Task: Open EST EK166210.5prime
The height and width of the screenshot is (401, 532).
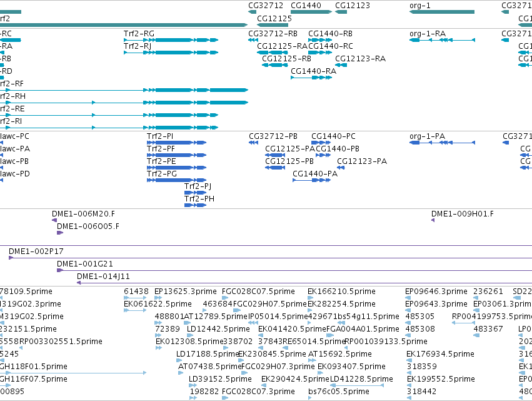Action: 341,292
